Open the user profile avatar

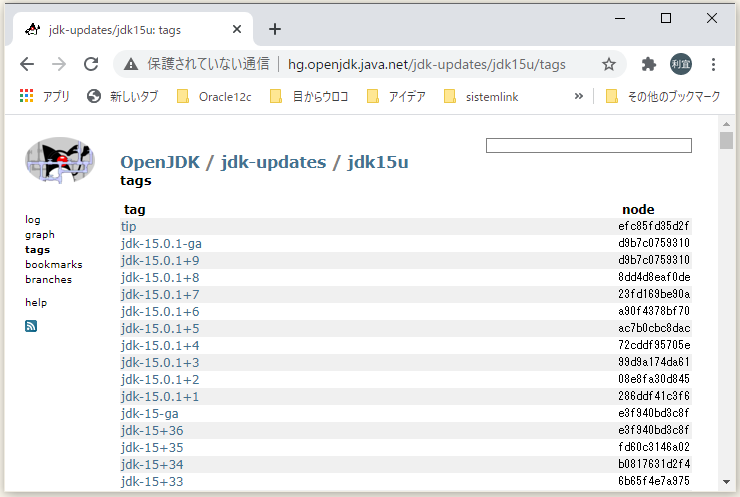point(681,64)
